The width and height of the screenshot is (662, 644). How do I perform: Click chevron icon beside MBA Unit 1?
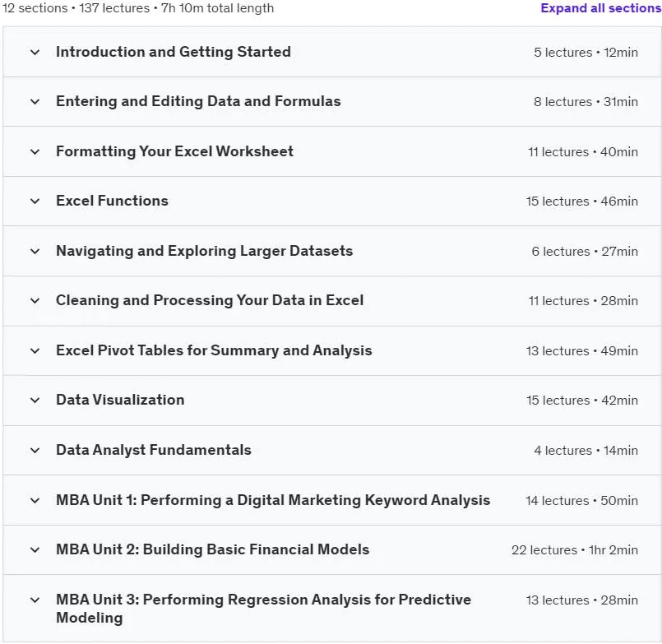point(35,500)
